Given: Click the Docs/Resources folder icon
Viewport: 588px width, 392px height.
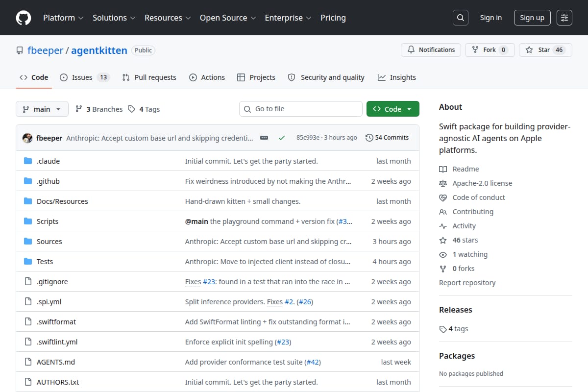Looking at the screenshot, I should click(x=28, y=201).
